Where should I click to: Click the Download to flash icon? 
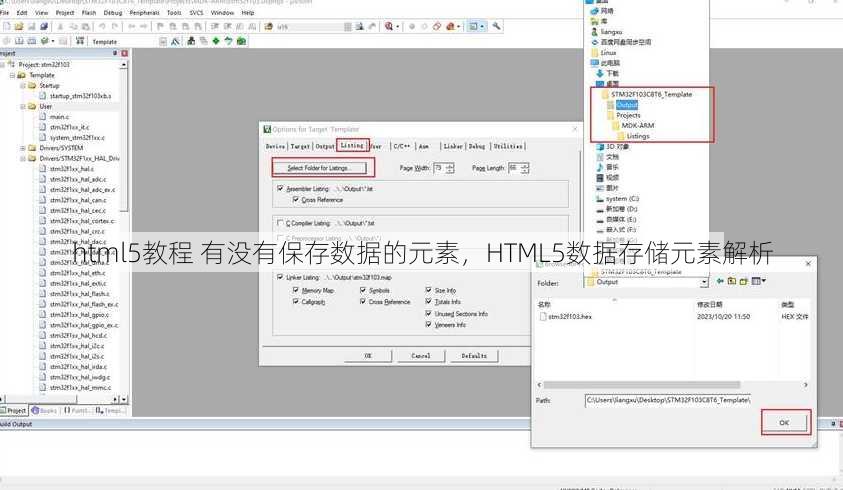coord(80,41)
